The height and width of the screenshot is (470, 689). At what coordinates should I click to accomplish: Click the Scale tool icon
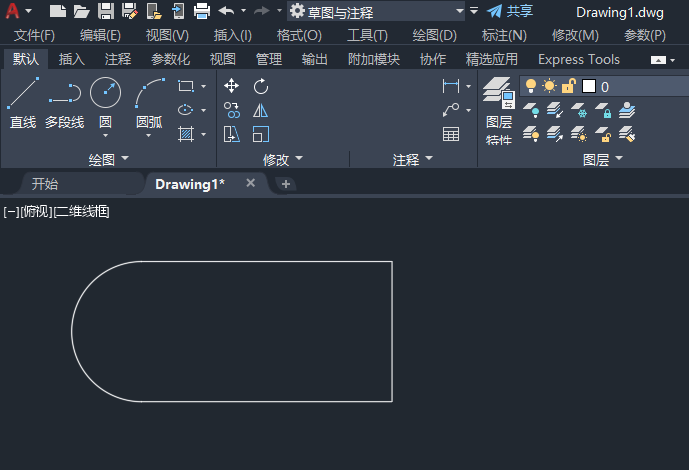(261, 134)
